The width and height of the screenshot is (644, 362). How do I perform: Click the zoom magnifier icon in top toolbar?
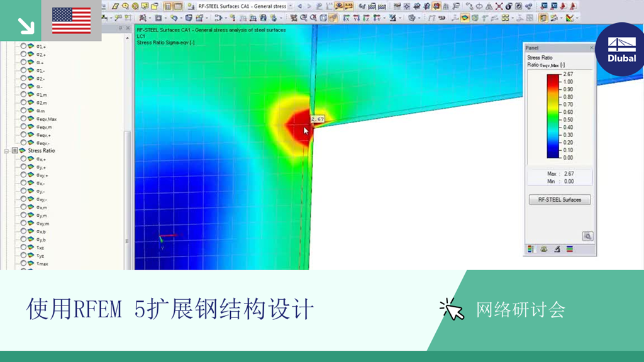[125, 6]
